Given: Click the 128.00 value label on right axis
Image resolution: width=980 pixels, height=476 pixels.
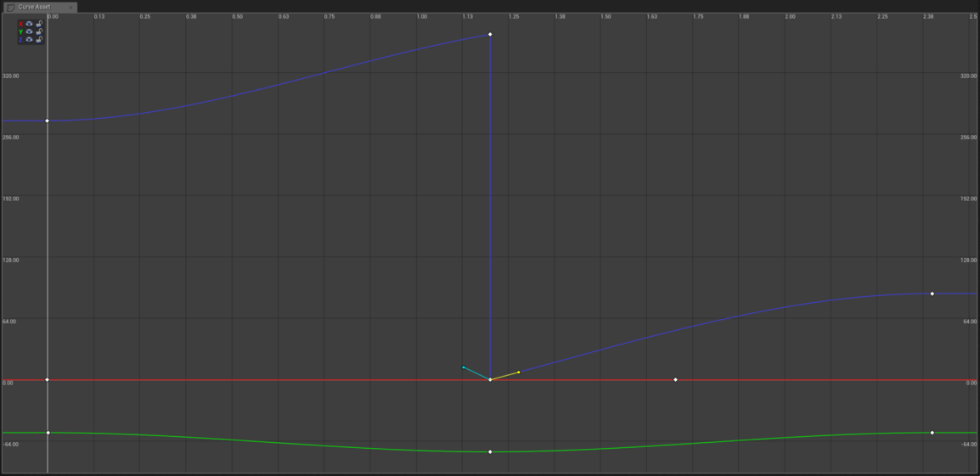Looking at the screenshot, I should [968, 260].
